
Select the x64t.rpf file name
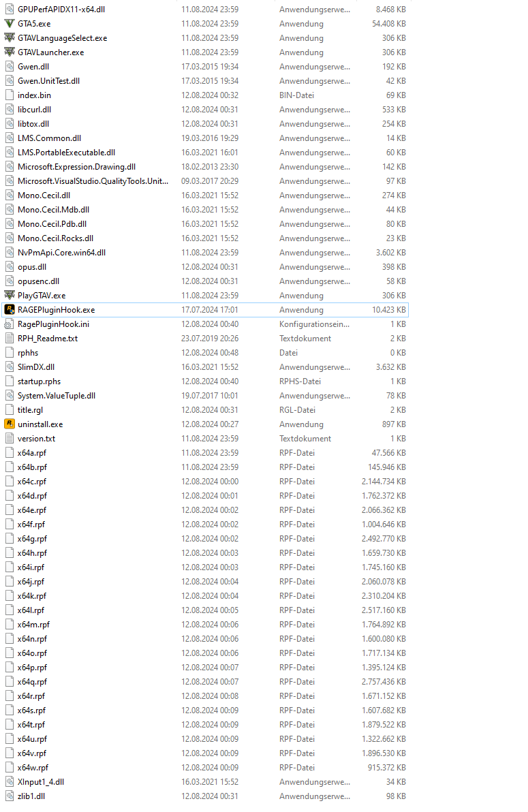[31, 725]
